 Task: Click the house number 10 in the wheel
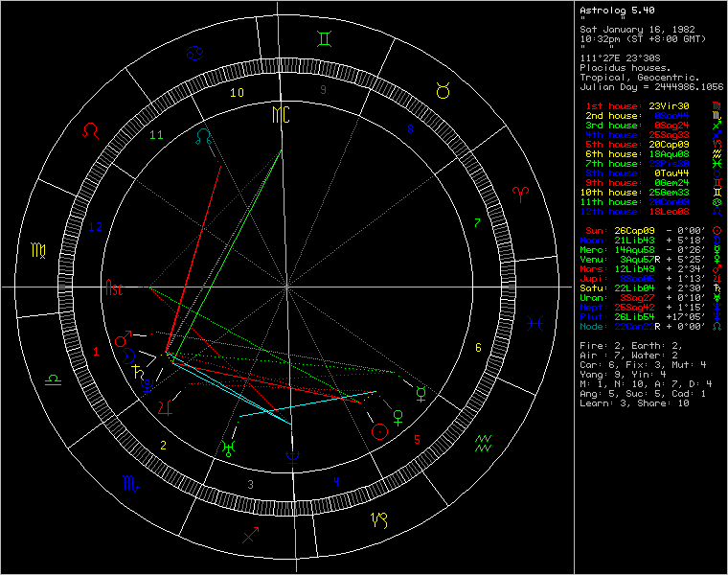coord(237,93)
